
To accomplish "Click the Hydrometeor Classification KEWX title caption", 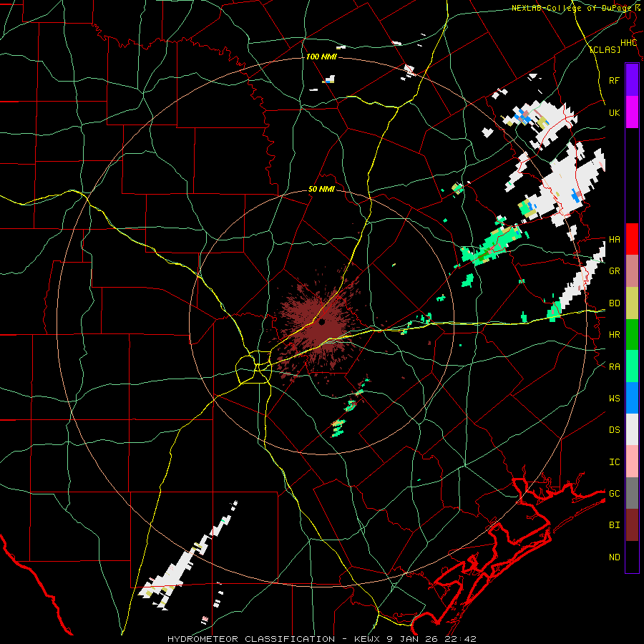I will point(322,639).
